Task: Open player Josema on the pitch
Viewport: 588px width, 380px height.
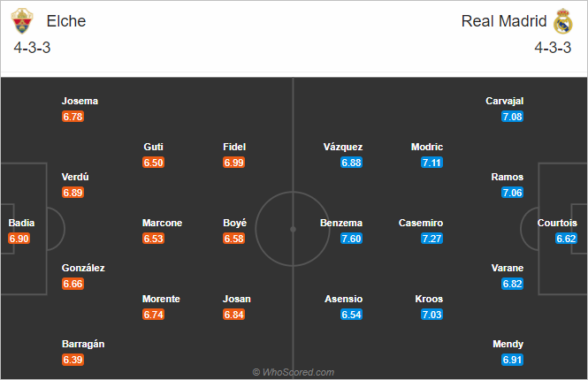Action: pyautogui.click(x=80, y=101)
